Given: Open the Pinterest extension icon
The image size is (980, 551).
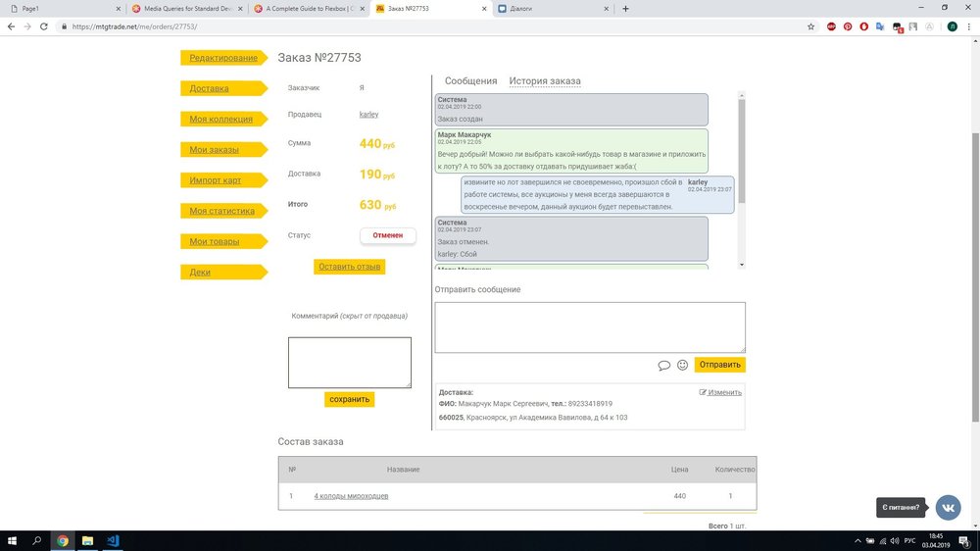Looking at the screenshot, I should pos(847,26).
